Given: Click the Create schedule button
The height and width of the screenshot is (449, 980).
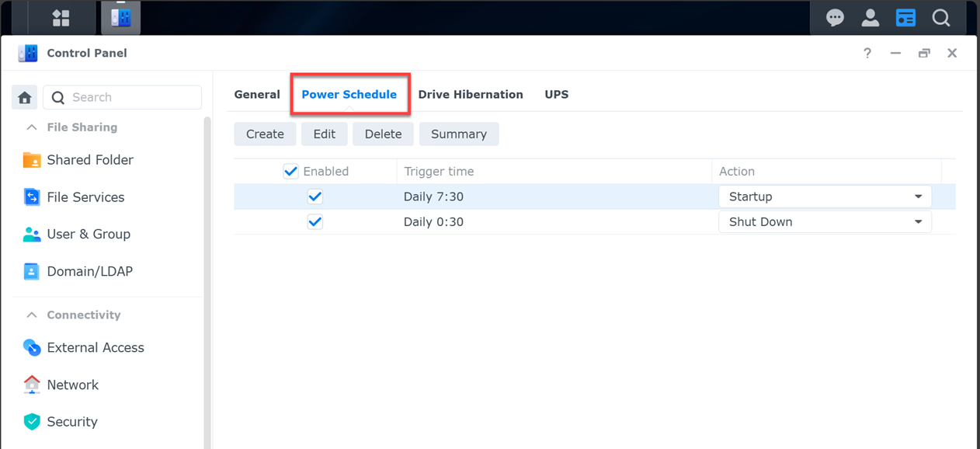Looking at the screenshot, I should [x=265, y=134].
